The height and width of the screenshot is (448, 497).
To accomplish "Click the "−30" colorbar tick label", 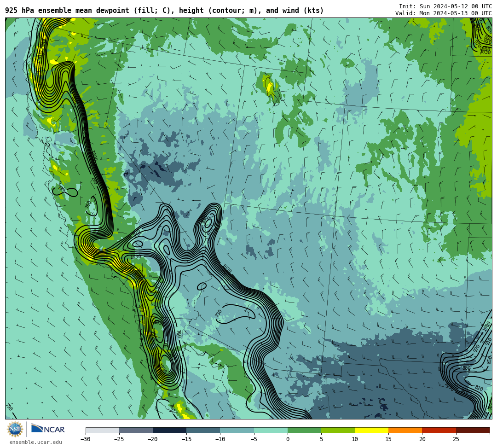I will (86, 439).
